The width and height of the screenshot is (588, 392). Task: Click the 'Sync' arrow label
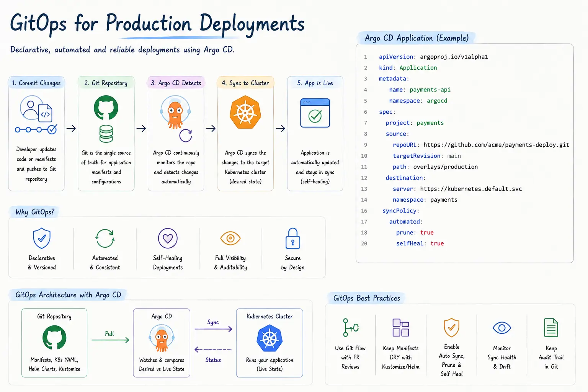pyautogui.click(x=213, y=322)
